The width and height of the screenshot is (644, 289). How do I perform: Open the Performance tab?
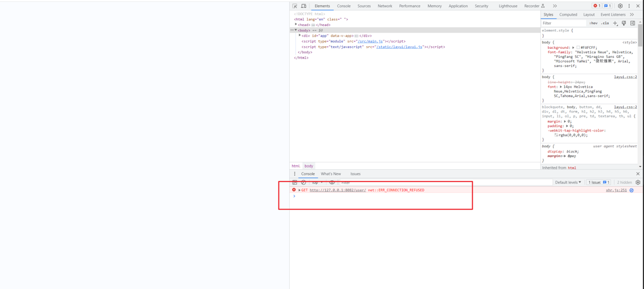click(409, 6)
